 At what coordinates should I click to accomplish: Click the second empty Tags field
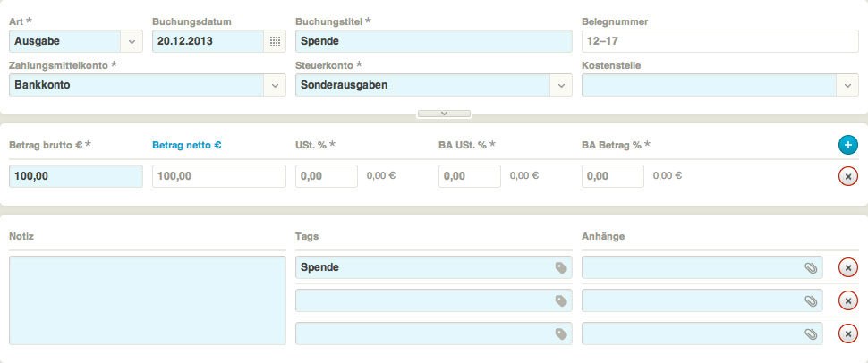tap(434, 300)
